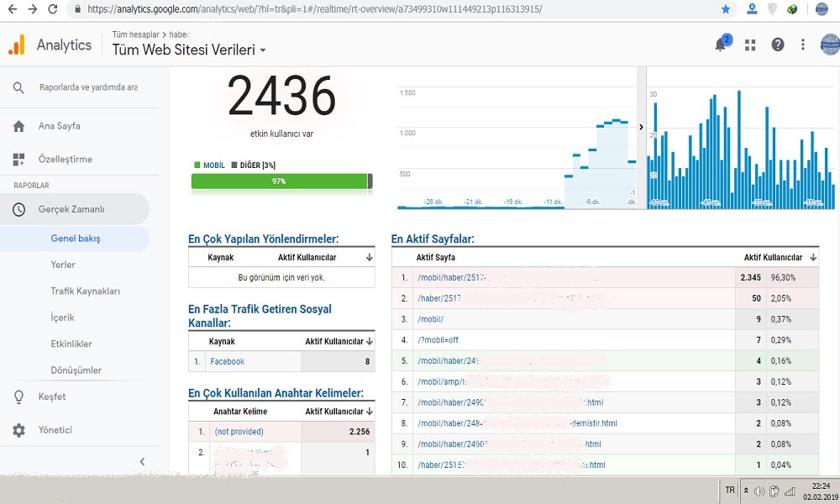
Task: Expand the Gerçek Zamanlı reports
Action: [71, 209]
